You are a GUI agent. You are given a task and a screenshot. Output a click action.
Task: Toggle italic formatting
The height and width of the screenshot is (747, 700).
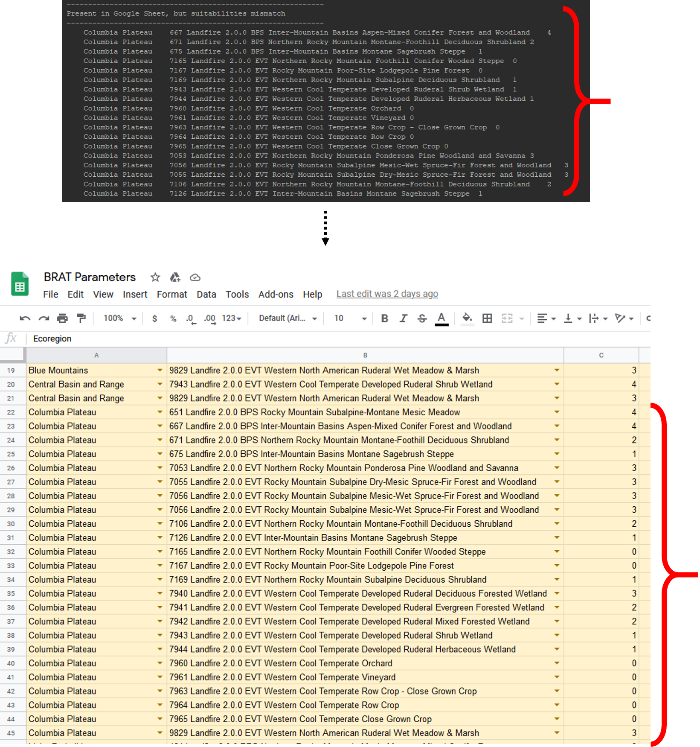[403, 318]
